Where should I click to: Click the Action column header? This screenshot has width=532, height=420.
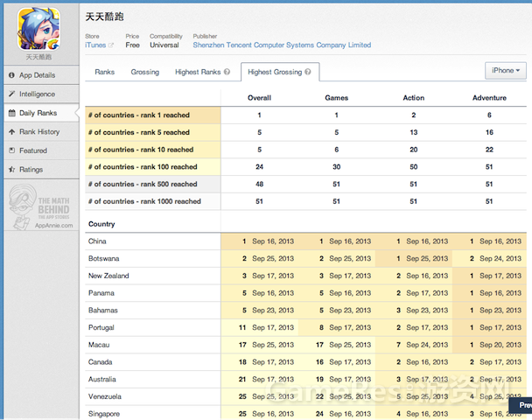tap(414, 98)
